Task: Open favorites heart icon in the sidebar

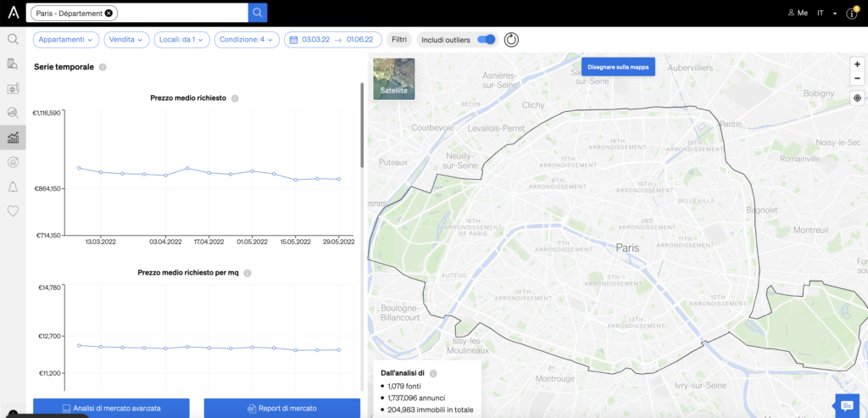Action: click(13, 211)
